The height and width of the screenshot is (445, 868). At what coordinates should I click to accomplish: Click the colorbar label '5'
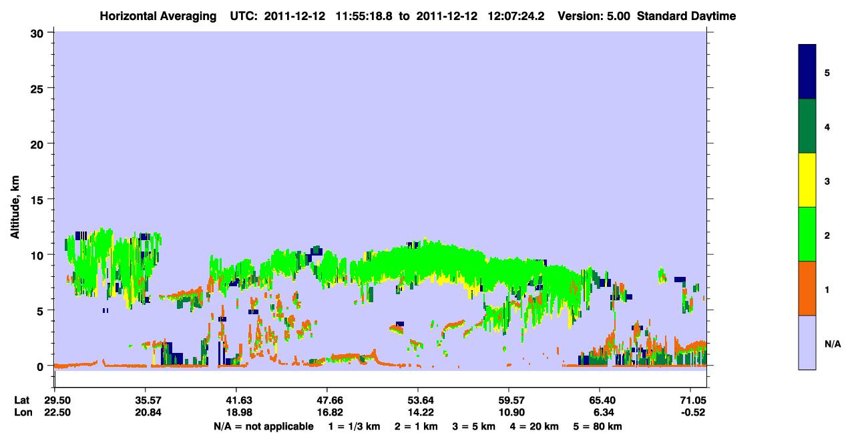tap(827, 72)
